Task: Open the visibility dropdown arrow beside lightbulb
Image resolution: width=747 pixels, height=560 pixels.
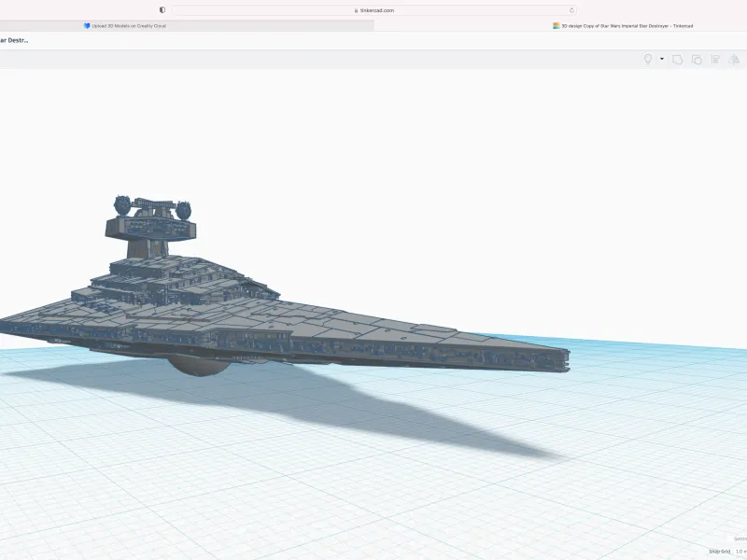Action: pyautogui.click(x=662, y=59)
